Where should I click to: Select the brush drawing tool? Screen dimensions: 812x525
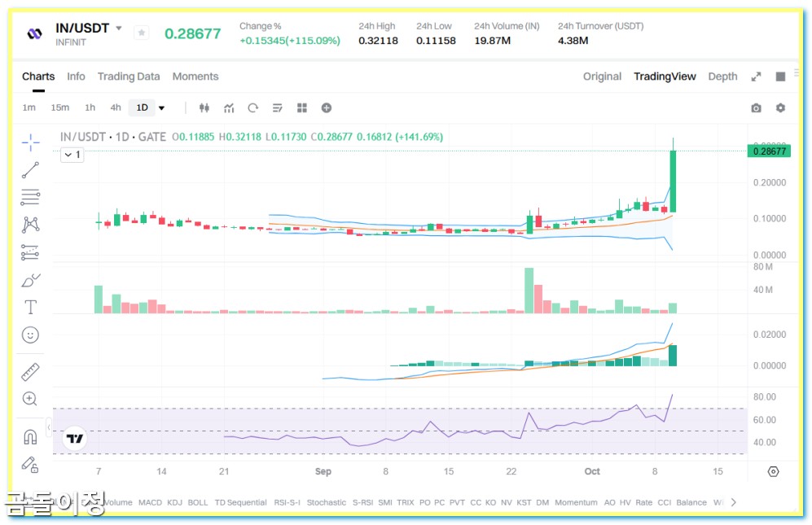click(x=31, y=280)
